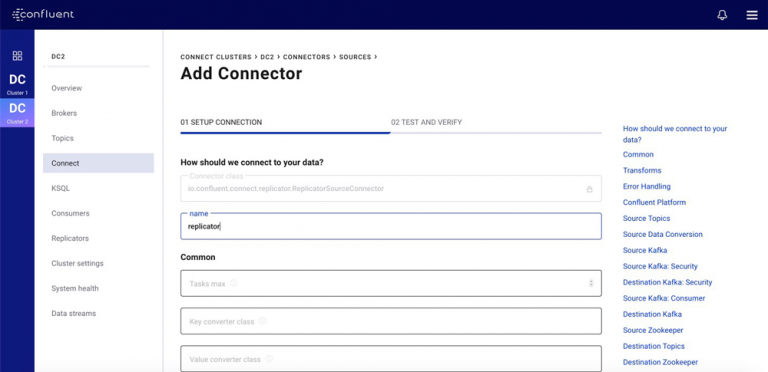Click the lock icon in Connector class
Screen dimensions: 768x372
coord(590,189)
